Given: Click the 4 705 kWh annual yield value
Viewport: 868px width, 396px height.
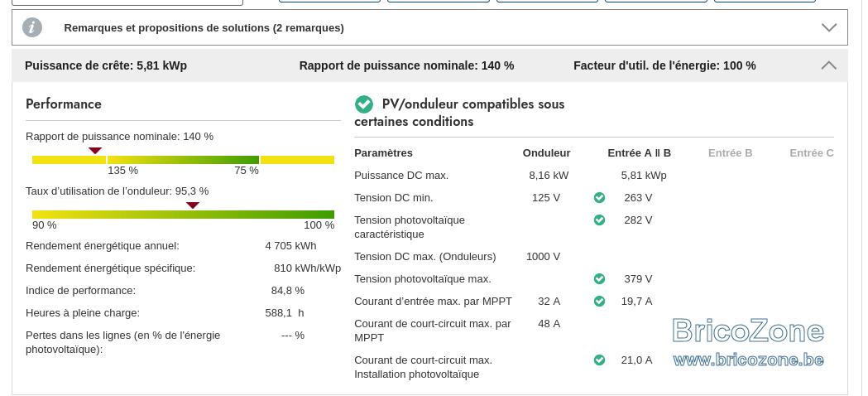Looking at the screenshot, I should pos(290,246).
